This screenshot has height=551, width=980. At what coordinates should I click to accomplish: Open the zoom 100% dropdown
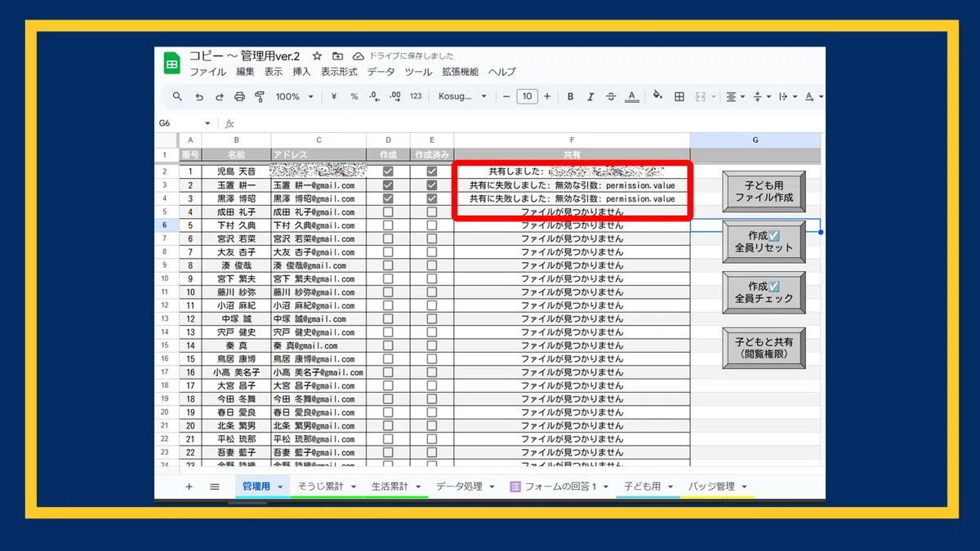[293, 96]
